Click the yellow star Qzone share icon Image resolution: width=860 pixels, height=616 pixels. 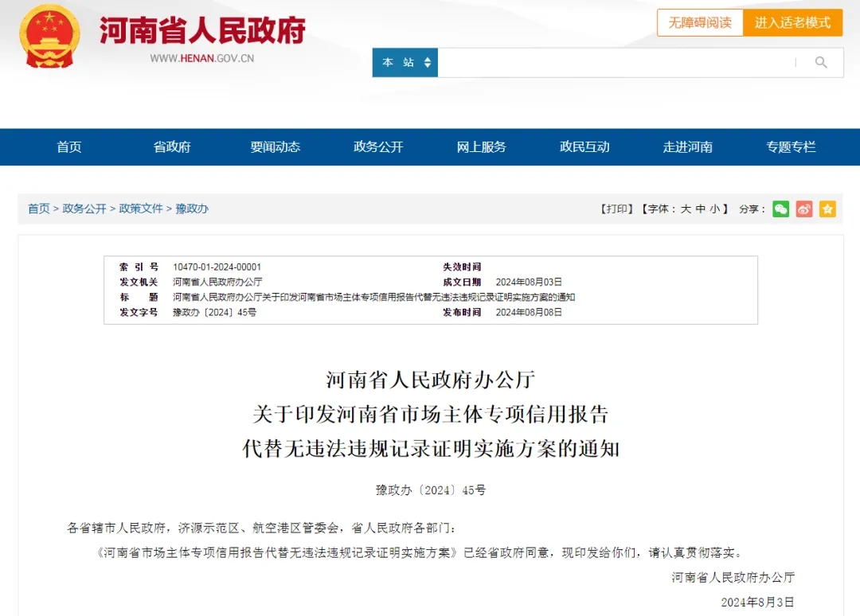click(x=827, y=209)
